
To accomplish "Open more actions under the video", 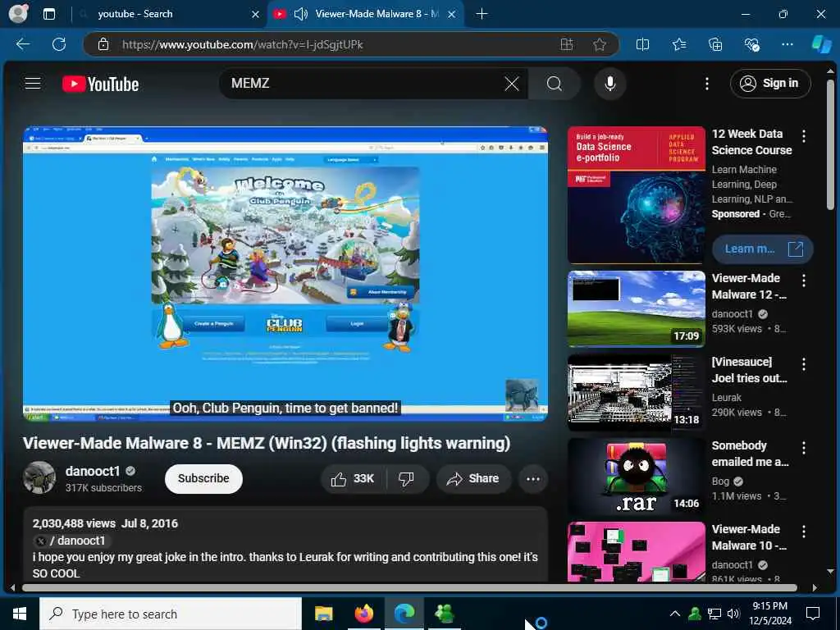I will 533,478.
